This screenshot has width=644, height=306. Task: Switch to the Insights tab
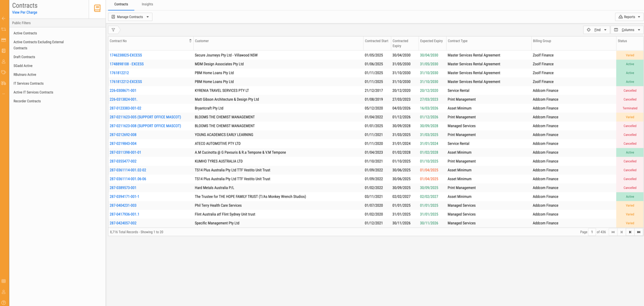(x=147, y=4)
